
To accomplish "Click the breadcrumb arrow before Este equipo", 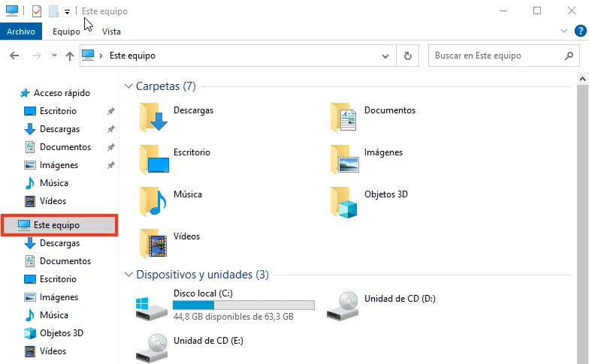I will (x=101, y=56).
